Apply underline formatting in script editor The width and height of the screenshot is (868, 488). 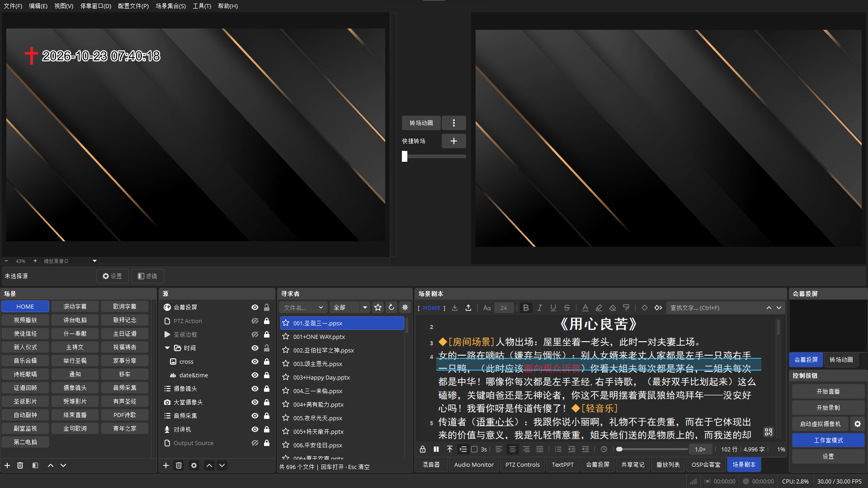click(553, 308)
